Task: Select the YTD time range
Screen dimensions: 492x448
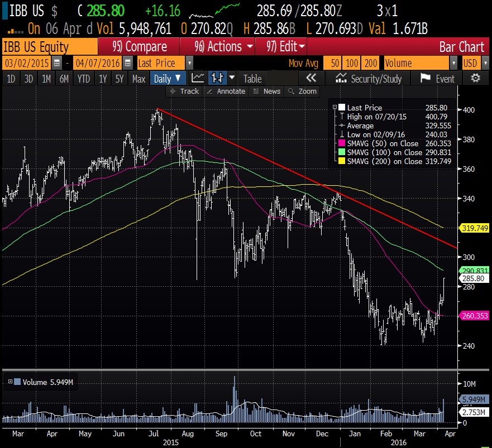Action: [83, 79]
